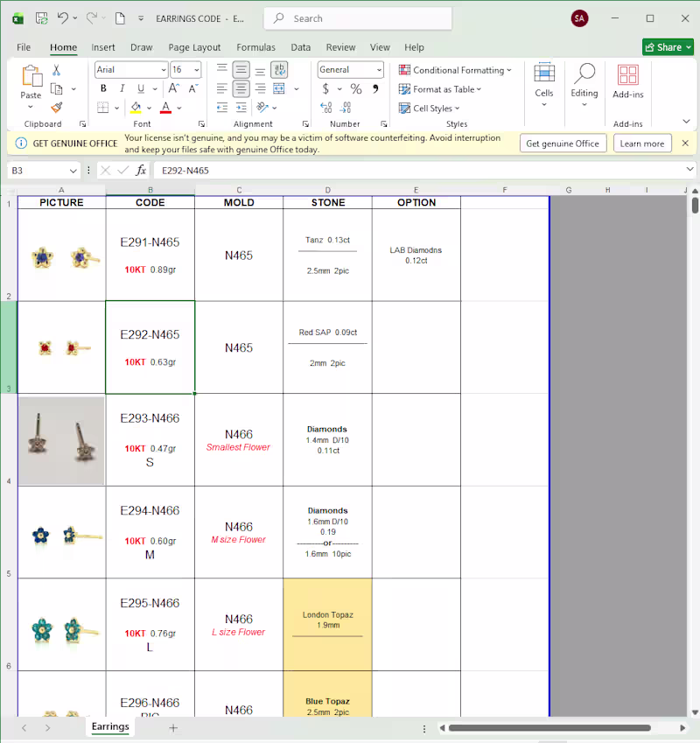Click the New document icon in title bar
Viewport: 700px width, 743px height.
pos(120,18)
